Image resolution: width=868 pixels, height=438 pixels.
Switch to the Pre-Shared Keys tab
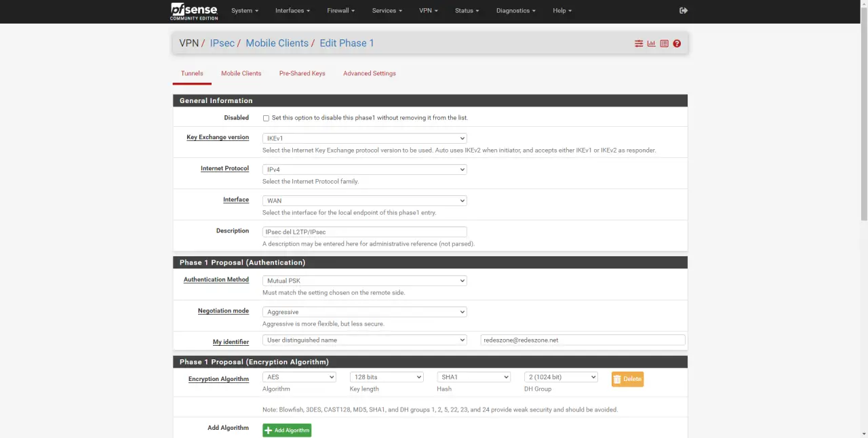click(302, 73)
